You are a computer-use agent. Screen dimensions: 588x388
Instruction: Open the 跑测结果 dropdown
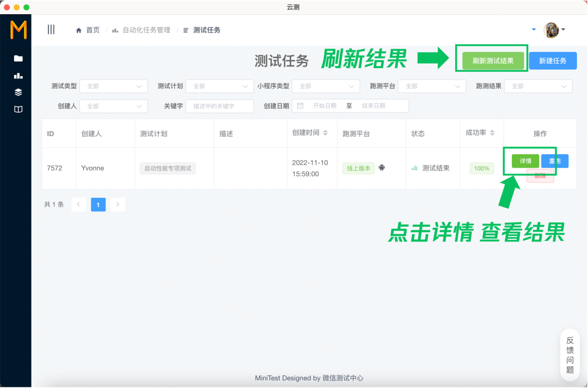point(538,86)
